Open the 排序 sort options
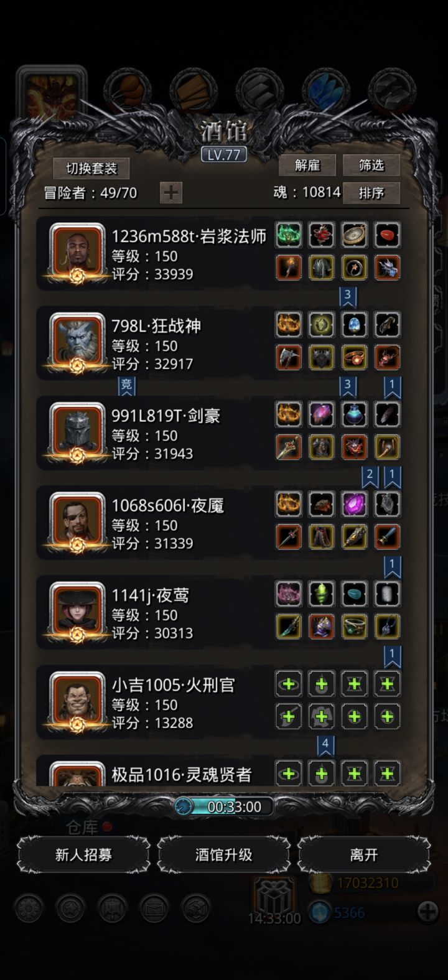The width and height of the screenshot is (448, 980). click(371, 193)
